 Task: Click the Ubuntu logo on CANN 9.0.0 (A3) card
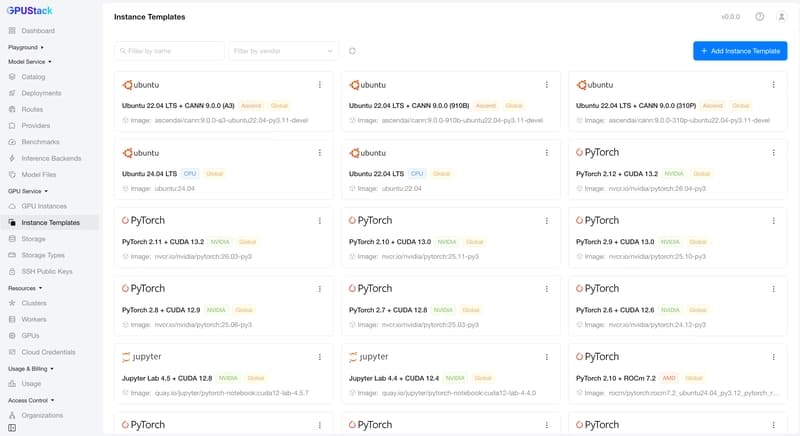140,85
